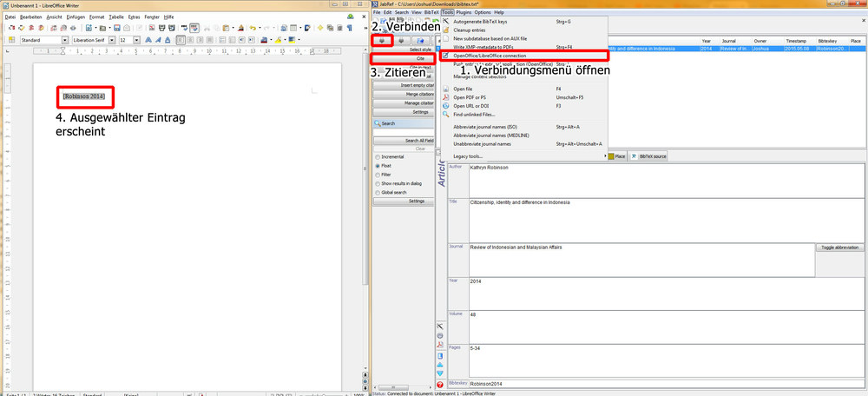This screenshot has height=396, width=868.
Task: Click the Toggle abbreviation button
Action: pos(839,247)
